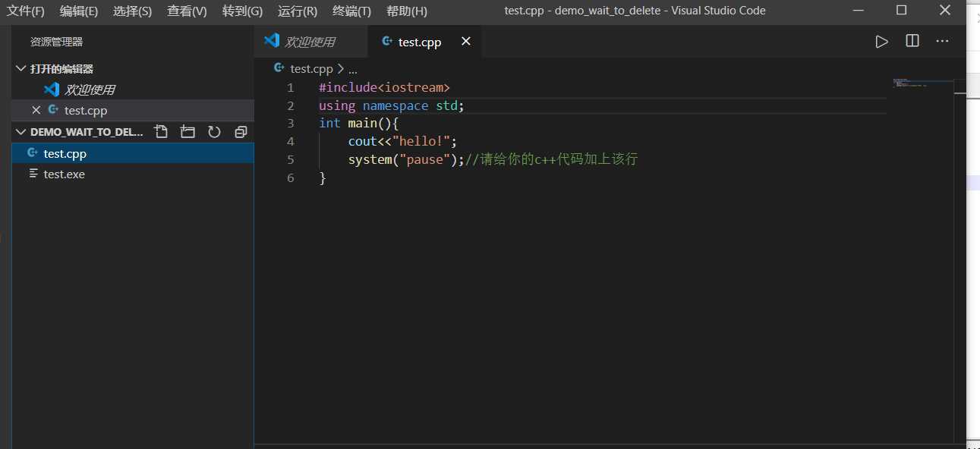Switch to the 欢迎使用 editor tab

coord(310,42)
